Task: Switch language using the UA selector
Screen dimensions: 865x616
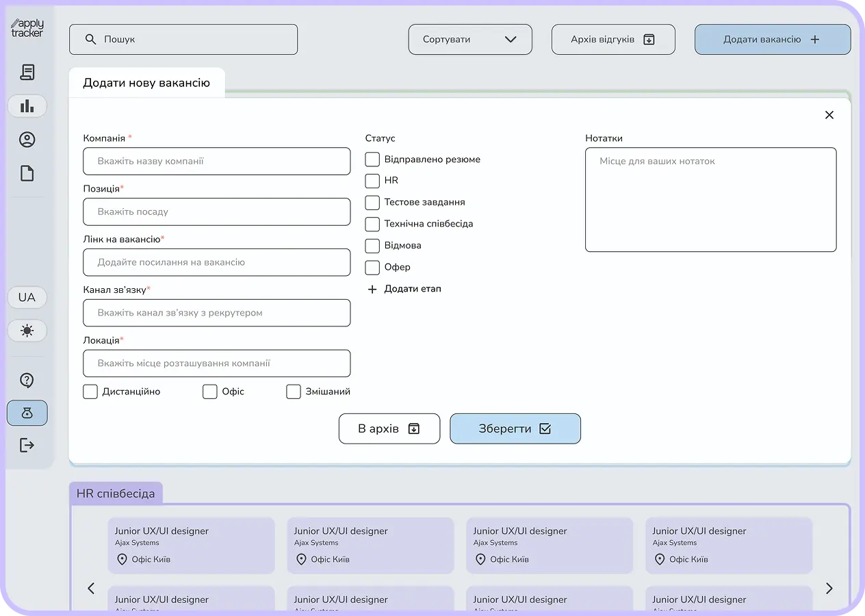Action: pos(27,297)
